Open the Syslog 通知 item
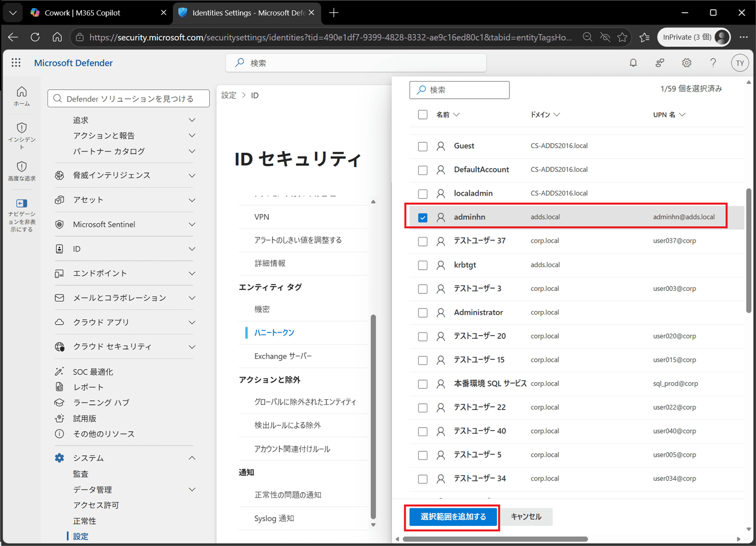 [274, 518]
